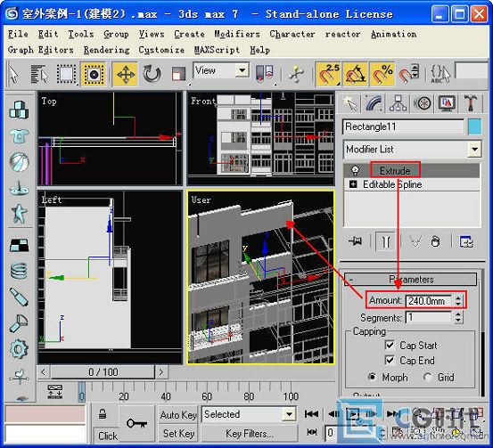Switch to the Motion panel tab
The height and width of the screenshot is (448, 493).
pyautogui.click(x=422, y=103)
